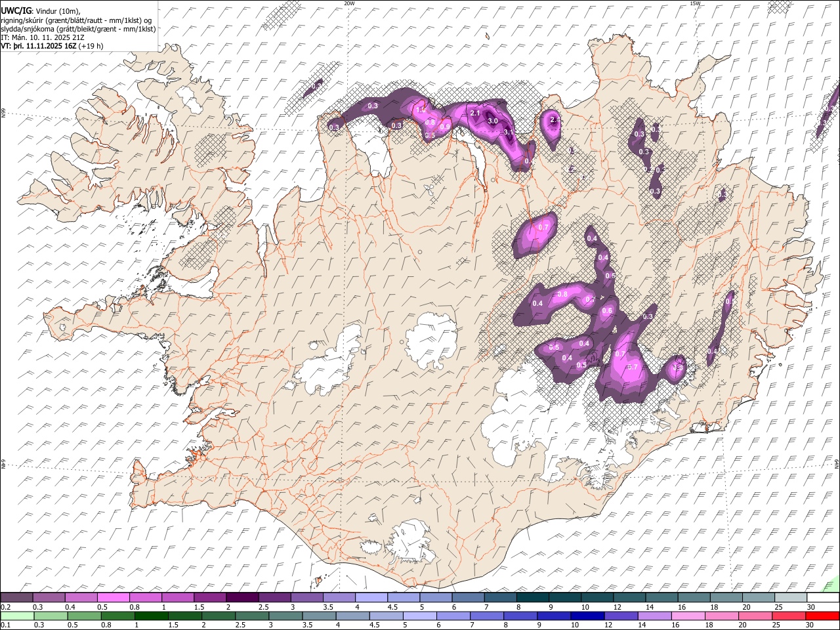Click the purple-scale legend label 0.2

(5, 607)
